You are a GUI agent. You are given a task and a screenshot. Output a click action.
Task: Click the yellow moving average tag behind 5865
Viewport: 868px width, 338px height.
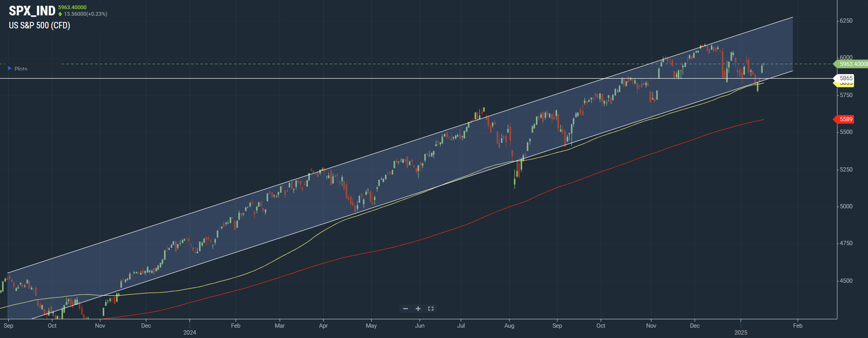[844, 84]
